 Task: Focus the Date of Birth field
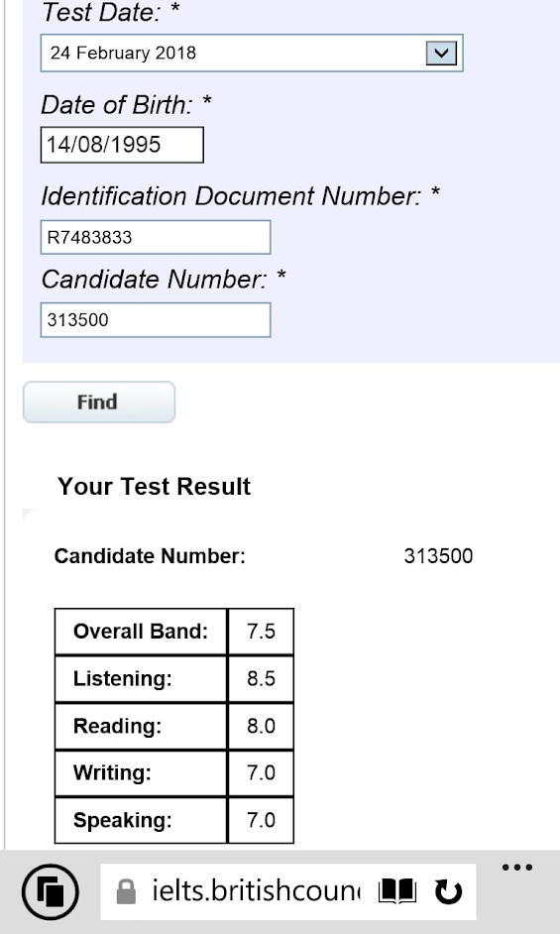[x=122, y=145]
